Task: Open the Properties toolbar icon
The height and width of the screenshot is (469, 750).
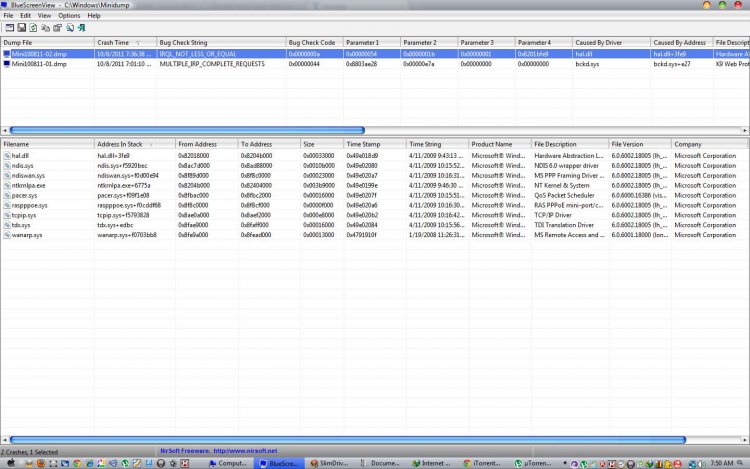Action: pyautogui.click(x=57, y=28)
